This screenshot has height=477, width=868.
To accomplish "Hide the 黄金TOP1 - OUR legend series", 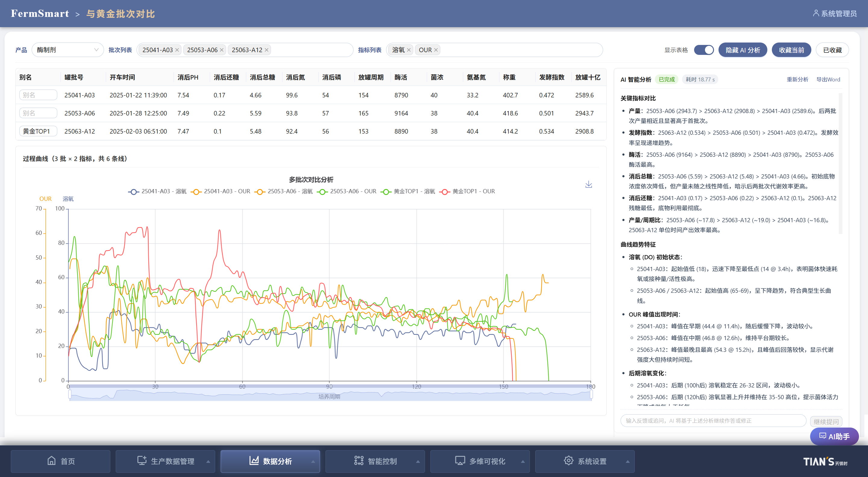I will [x=467, y=191].
